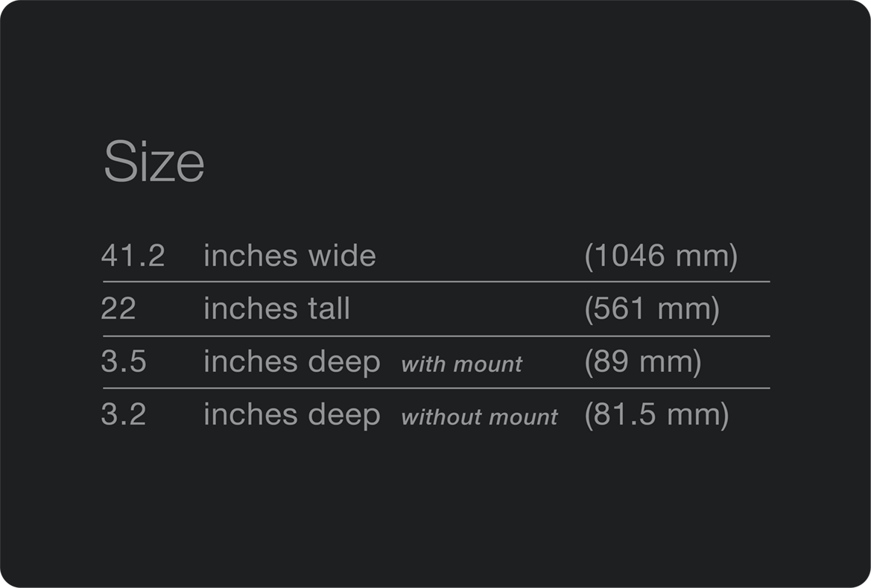Image resolution: width=871 pixels, height=588 pixels.
Task: Select the italic without mount note
Action: (x=479, y=417)
